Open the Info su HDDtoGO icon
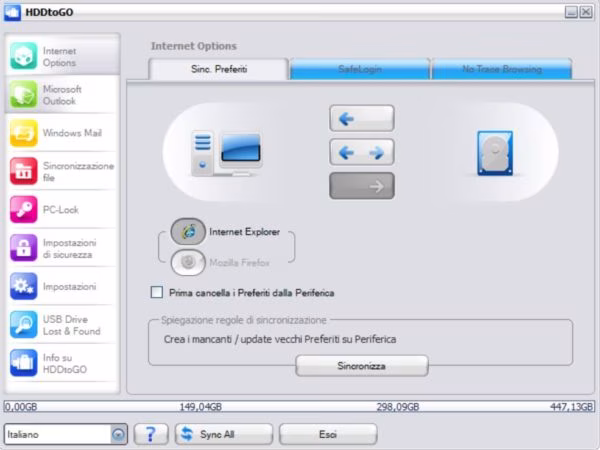The image size is (600, 450). [23, 363]
